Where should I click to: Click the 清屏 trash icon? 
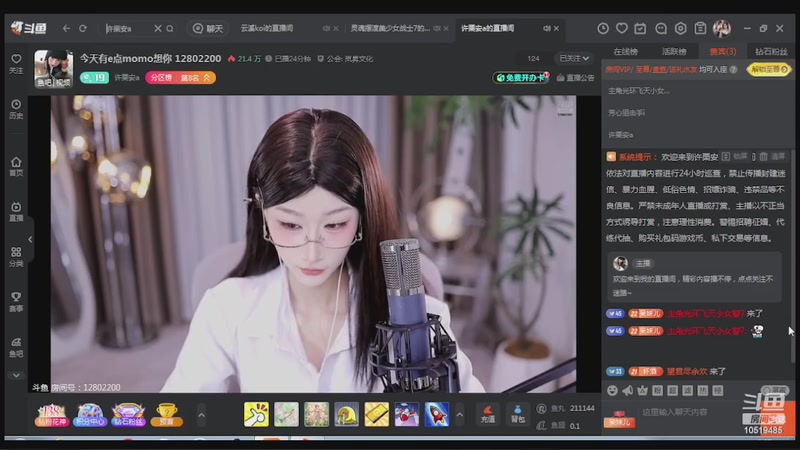click(772, 157)
